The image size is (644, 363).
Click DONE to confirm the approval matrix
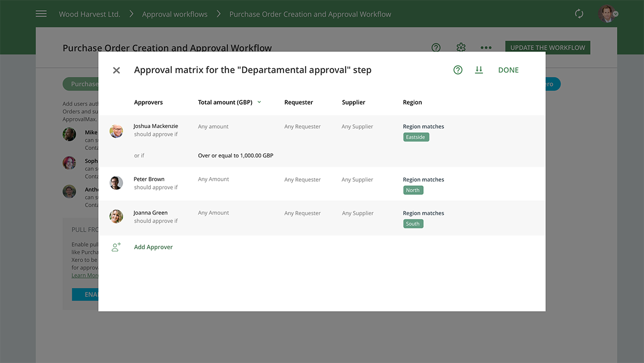508,69
